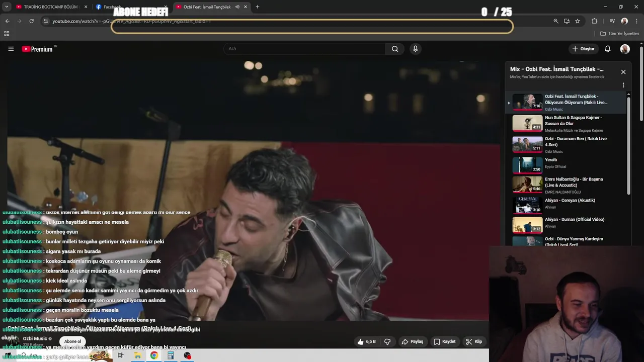Click the YouTube search Ara field
The height and width of the screenshot is (362, 644).
pos(304,49)
